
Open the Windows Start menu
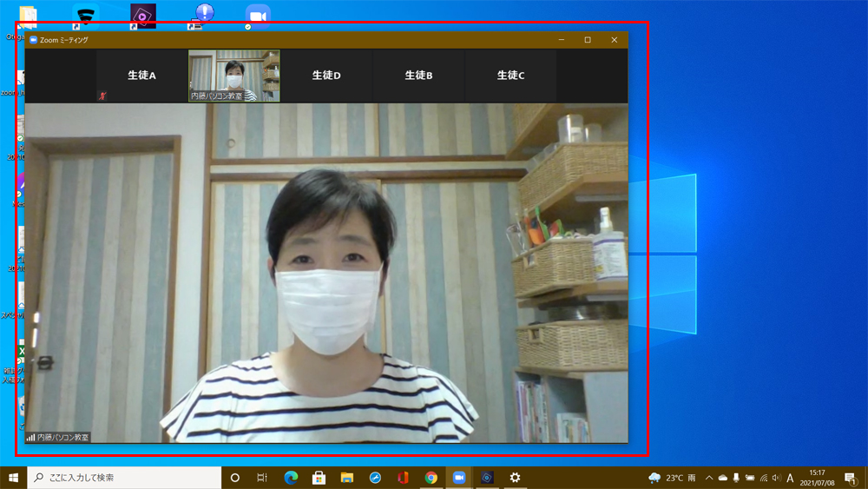pos(13,478)
